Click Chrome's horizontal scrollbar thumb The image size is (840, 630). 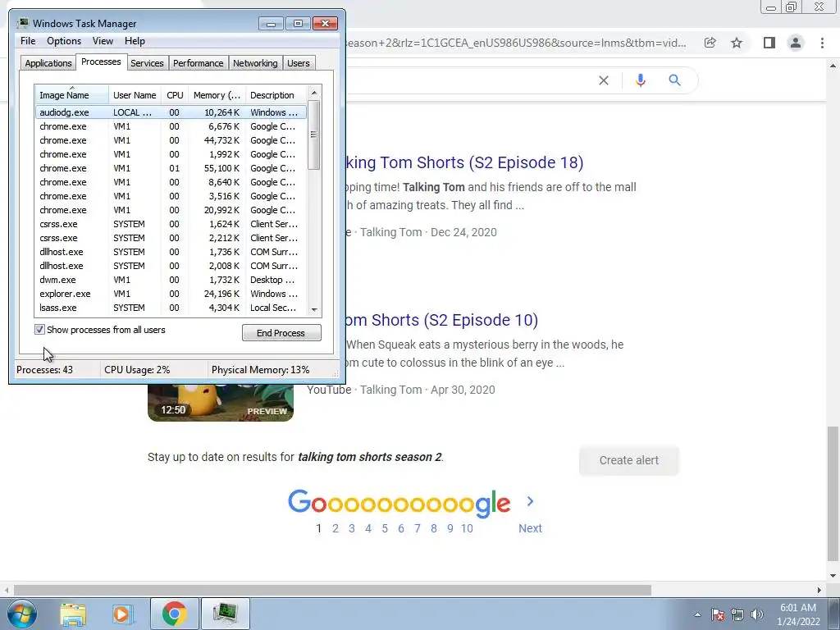tap(332, 590)
